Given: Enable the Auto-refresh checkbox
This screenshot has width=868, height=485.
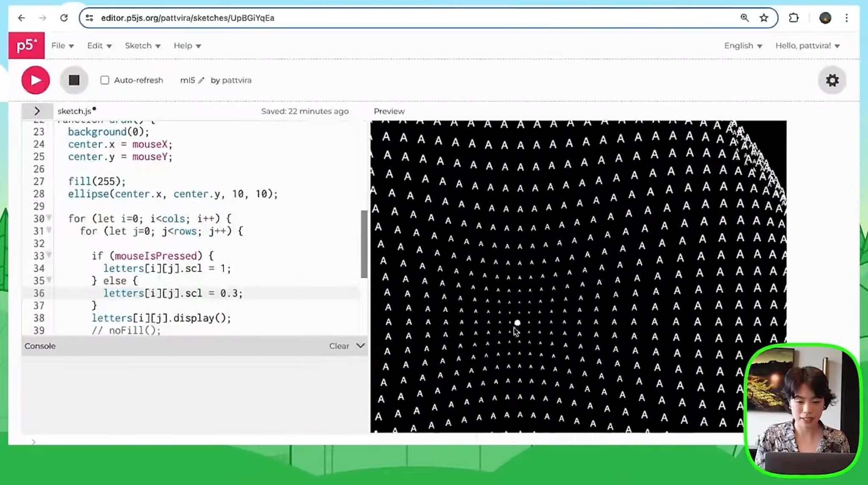Looking at the screenshot, I should coord(105,80).
